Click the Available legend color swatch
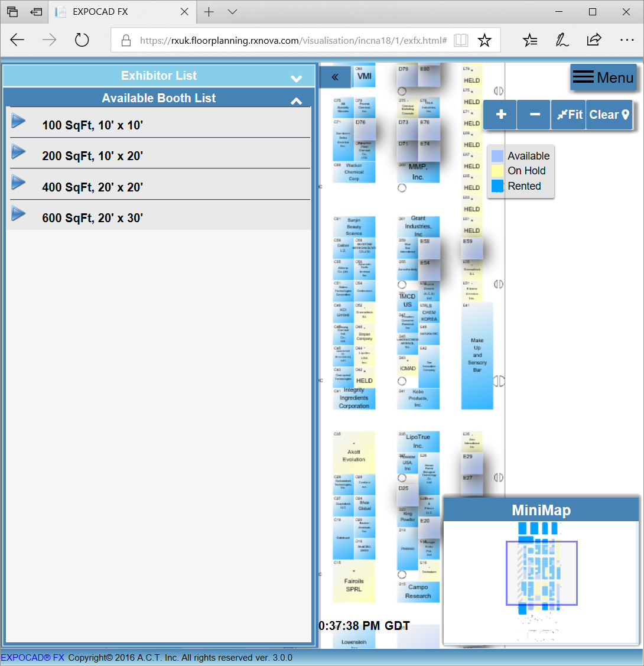644x666 pixels. pyautogui.click(x=497, y=156)
